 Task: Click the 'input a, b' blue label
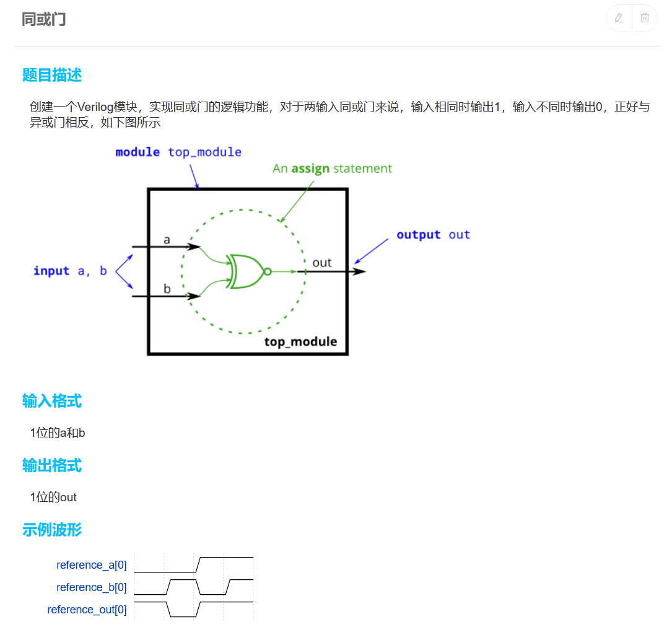pos(70,271)
